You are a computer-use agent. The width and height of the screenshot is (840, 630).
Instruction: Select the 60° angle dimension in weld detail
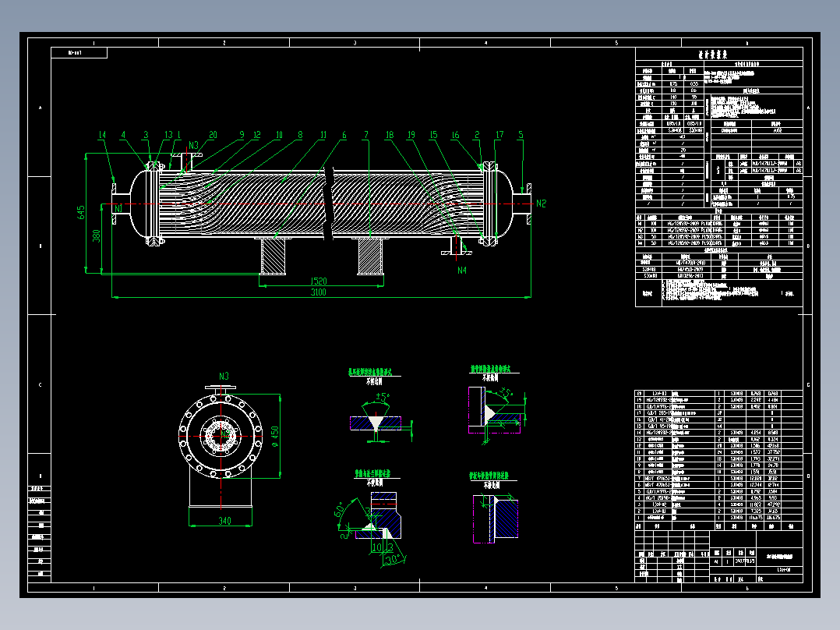pos(339,510)
